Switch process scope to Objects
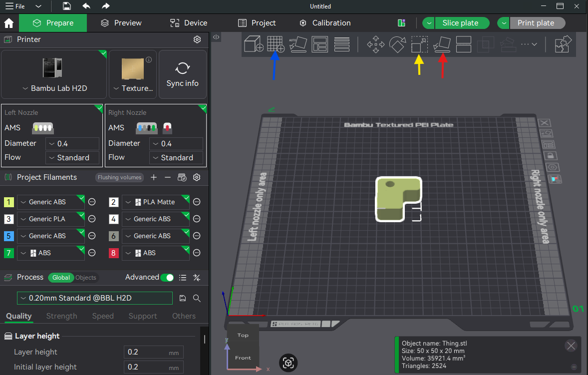Screen dimensions: 588x375 (x=85, y=278)
